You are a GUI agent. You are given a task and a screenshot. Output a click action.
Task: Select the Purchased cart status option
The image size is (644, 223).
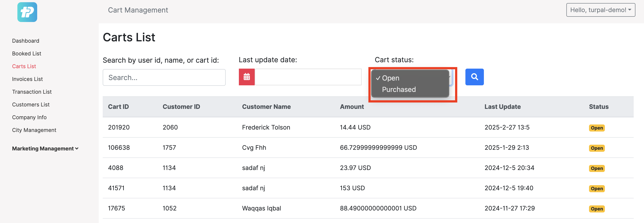pos(399,90)
